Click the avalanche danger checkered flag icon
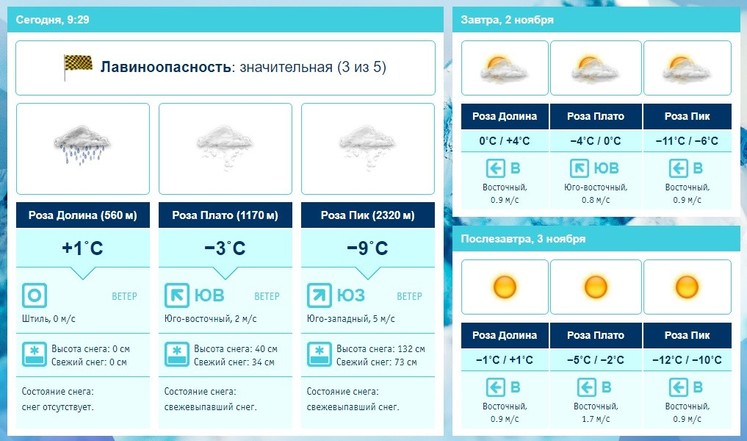747x441 pixels. [77, 66]
